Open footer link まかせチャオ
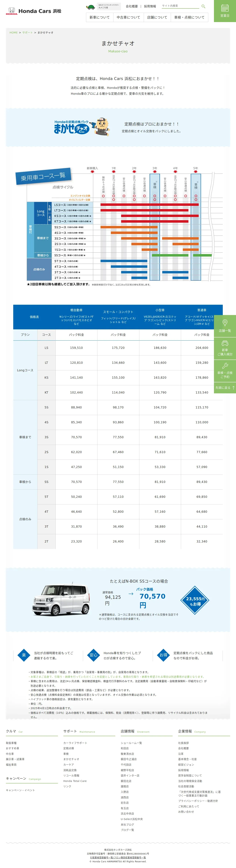This screenshot has height=868, width=236. [x=71, y=759]
